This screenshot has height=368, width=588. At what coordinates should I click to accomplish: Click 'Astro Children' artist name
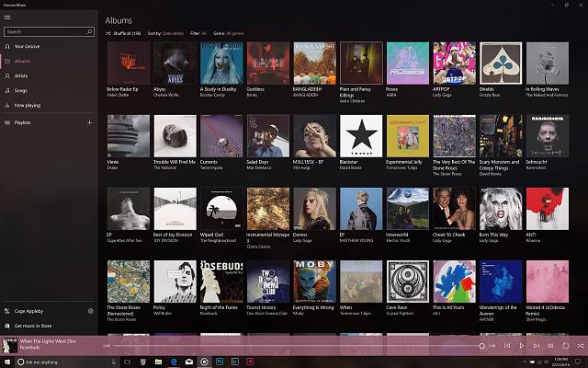352,101
